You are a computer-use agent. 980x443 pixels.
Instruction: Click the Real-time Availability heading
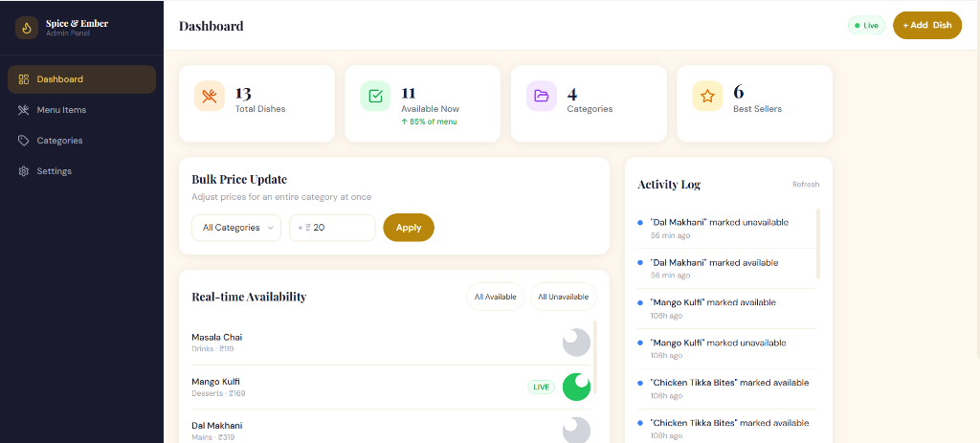[x=249, y=297]
